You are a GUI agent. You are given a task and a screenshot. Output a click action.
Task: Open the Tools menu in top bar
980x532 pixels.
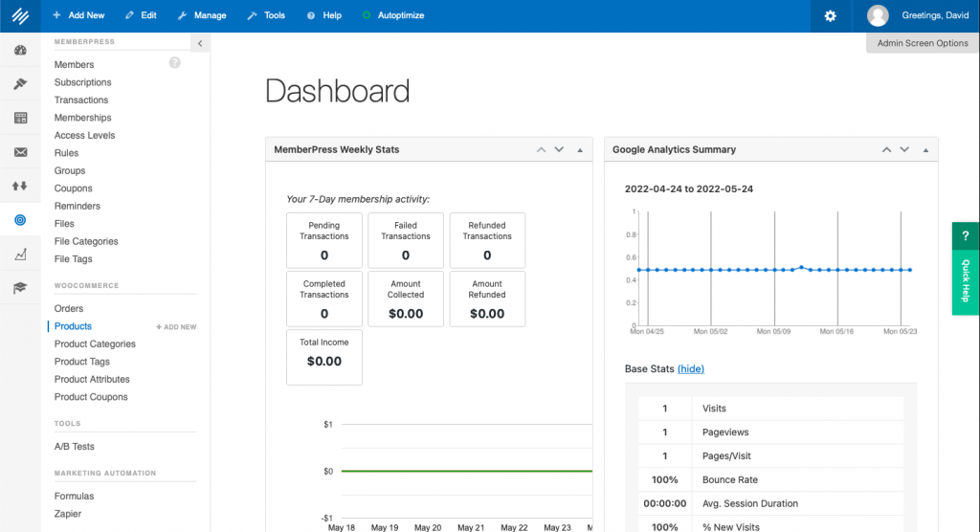(266, 16)
